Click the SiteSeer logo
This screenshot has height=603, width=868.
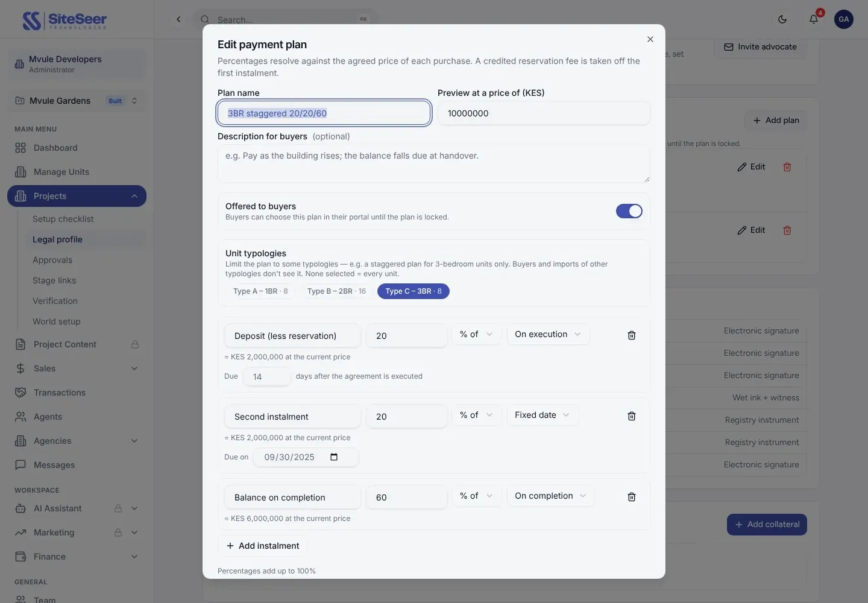coord(64,20)
